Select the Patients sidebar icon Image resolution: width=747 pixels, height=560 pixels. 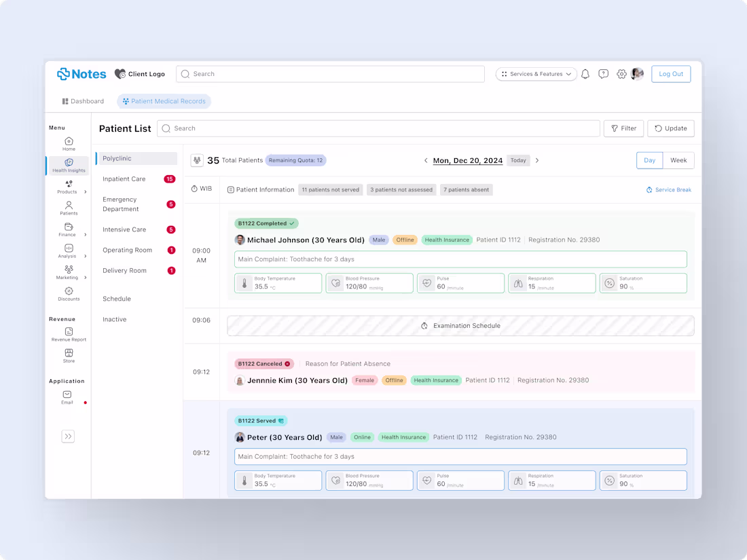click(x=68, y=209)
